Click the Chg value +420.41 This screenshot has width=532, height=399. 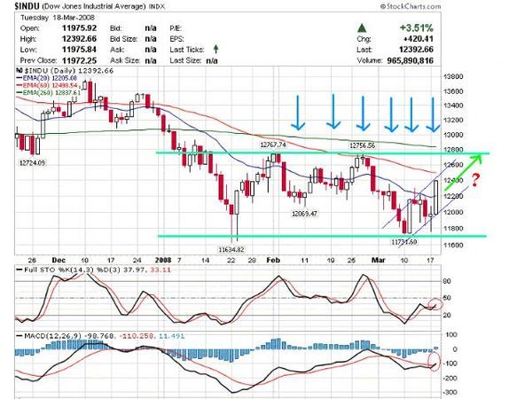(x=419, y=39)
